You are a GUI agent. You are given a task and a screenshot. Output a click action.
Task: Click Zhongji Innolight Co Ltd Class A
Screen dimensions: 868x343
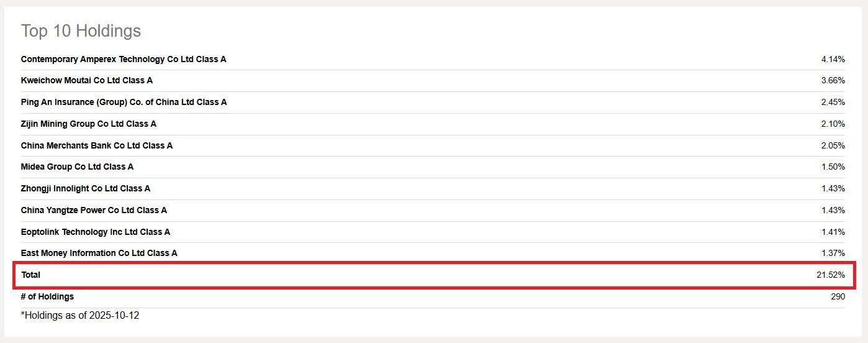tap(85, 188)
